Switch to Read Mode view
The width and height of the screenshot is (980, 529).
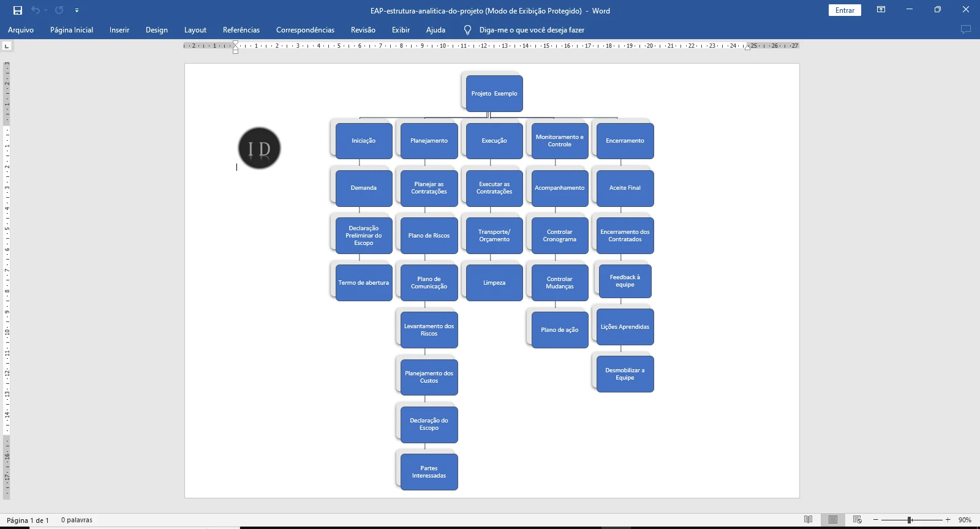coord(808,520)
